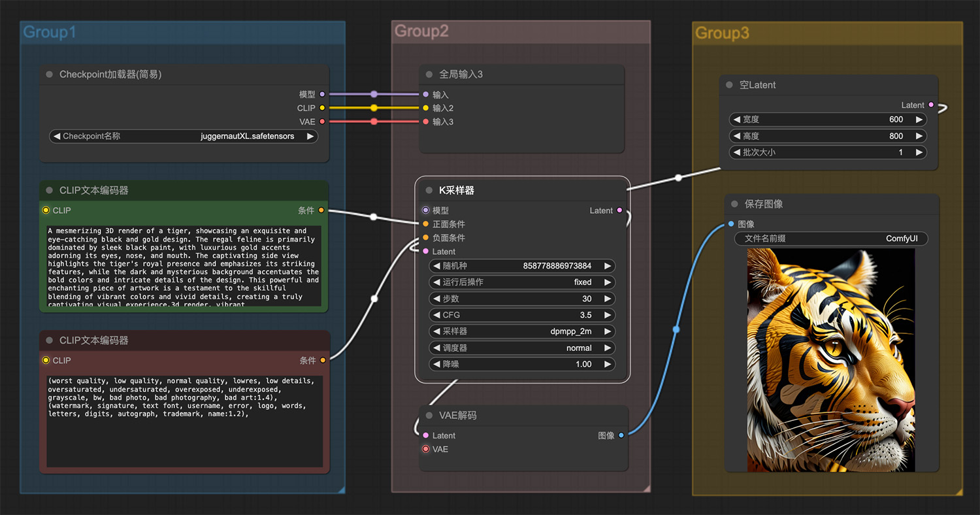The height and width of the screenshot is (515, 980).
Task: Increase 随机种 with its right arrow
Action: pos(608,266)
